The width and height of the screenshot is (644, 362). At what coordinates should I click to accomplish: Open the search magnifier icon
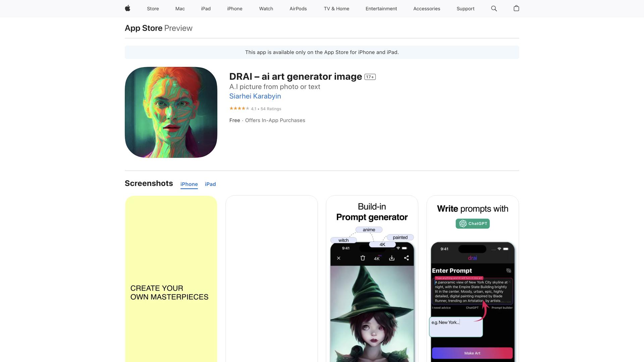click(494, 8)
